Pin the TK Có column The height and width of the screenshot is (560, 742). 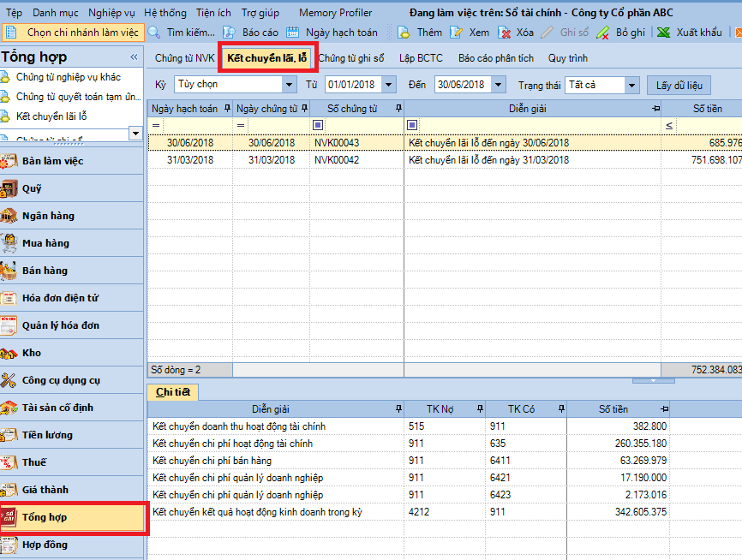[x=561, y=408]
